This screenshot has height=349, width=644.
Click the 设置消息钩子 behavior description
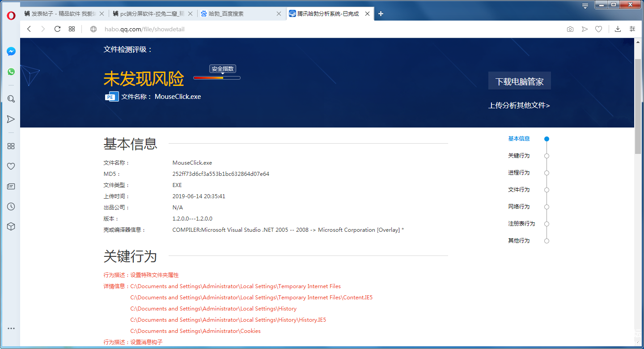pyautogui.click(x=146, y=342)
